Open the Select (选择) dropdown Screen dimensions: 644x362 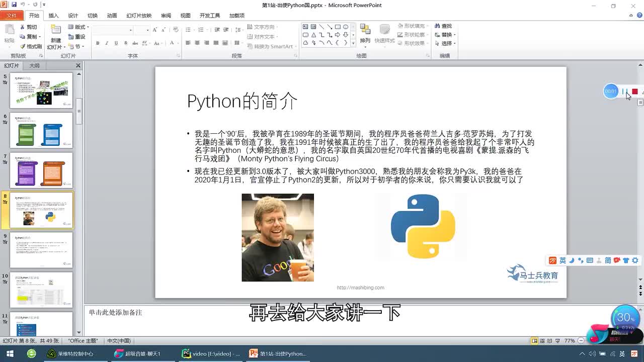445,44
